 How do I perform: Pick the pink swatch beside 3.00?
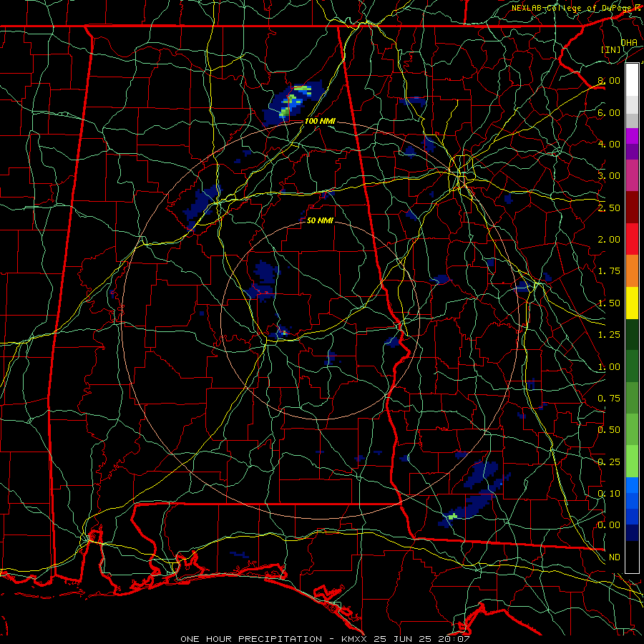pos(632,175)
